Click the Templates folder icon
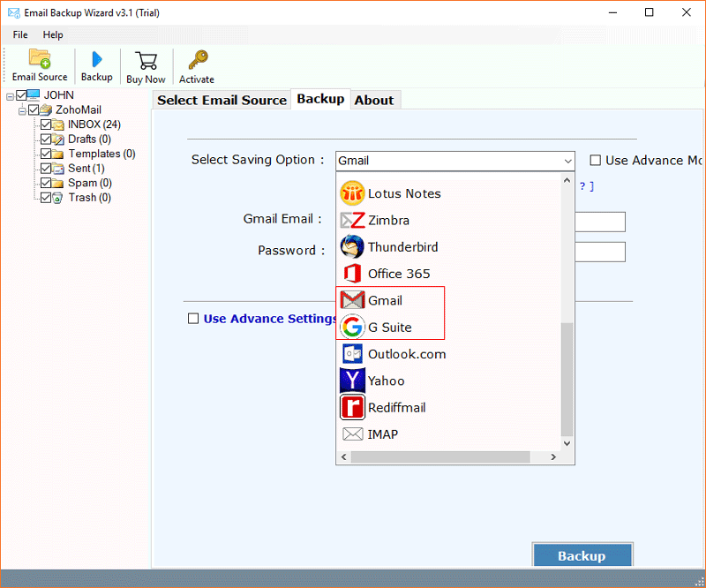The height and width of the screenshot is (588, 706). [x=57, y=154]
